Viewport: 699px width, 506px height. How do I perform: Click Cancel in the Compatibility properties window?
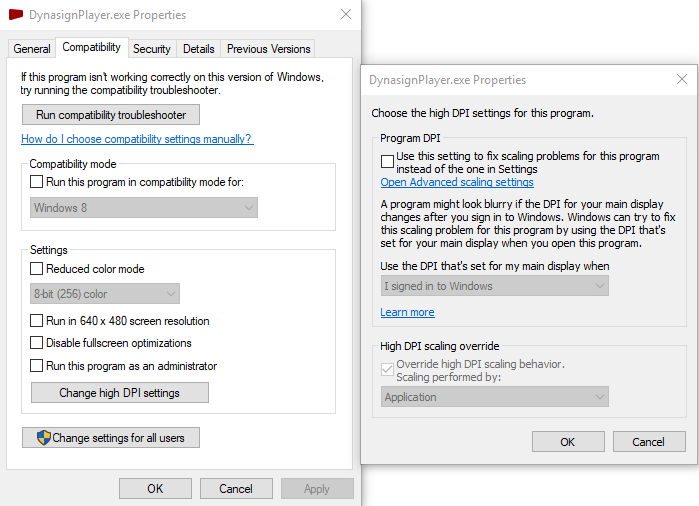pyautogui.click(x=236, y=489)
